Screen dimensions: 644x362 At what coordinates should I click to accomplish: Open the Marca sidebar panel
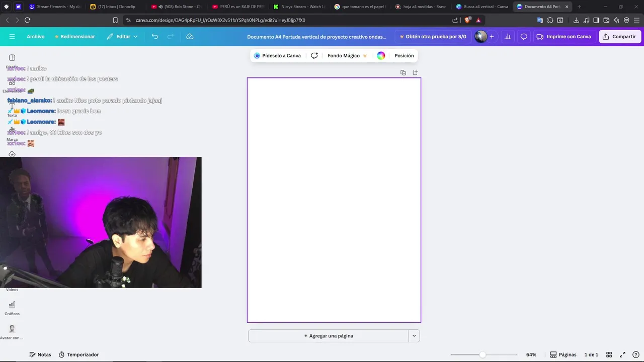click(x=12, y=134)
